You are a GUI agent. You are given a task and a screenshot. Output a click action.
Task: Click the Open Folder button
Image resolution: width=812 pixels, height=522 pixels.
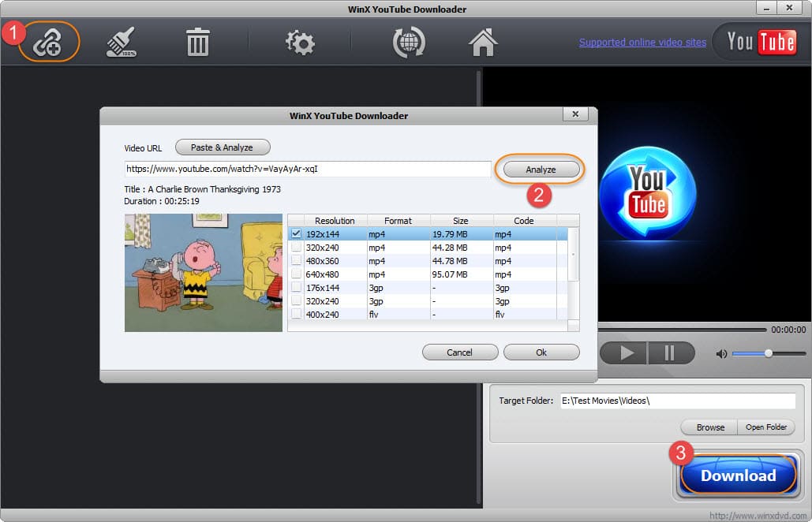(766, 427)
